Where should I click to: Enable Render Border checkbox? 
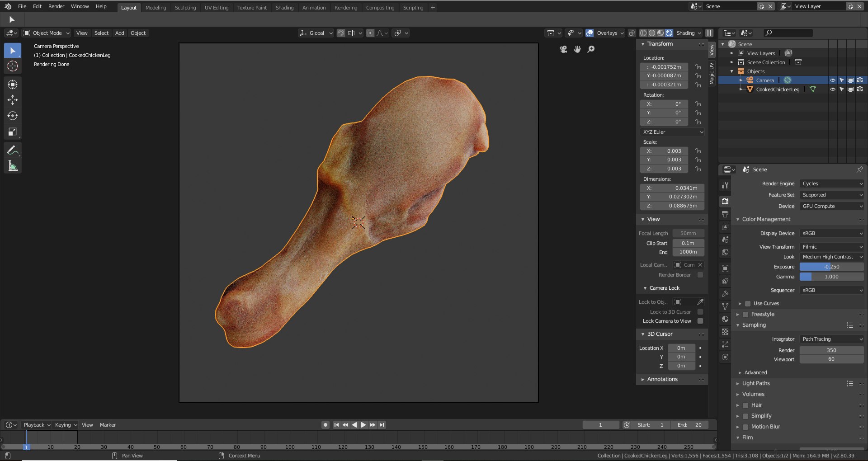pos(700,275)
